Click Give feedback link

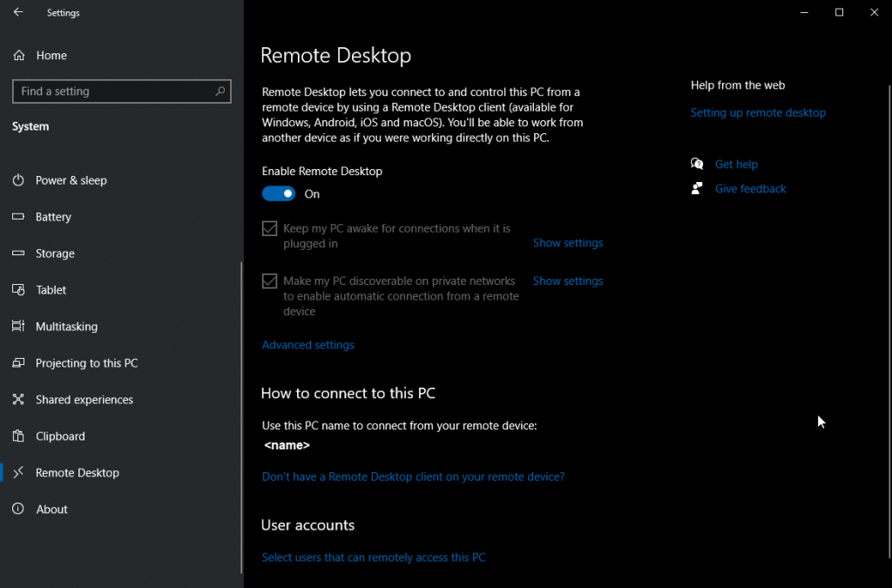pyautogui.click(x=750, y=189)
